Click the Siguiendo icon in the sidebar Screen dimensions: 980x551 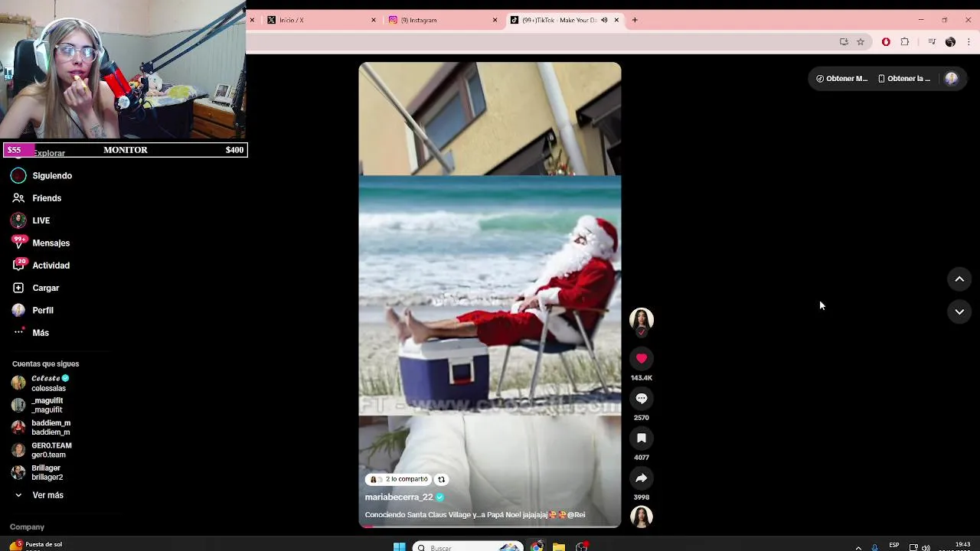pyautogui.click(x=18, y=176)
